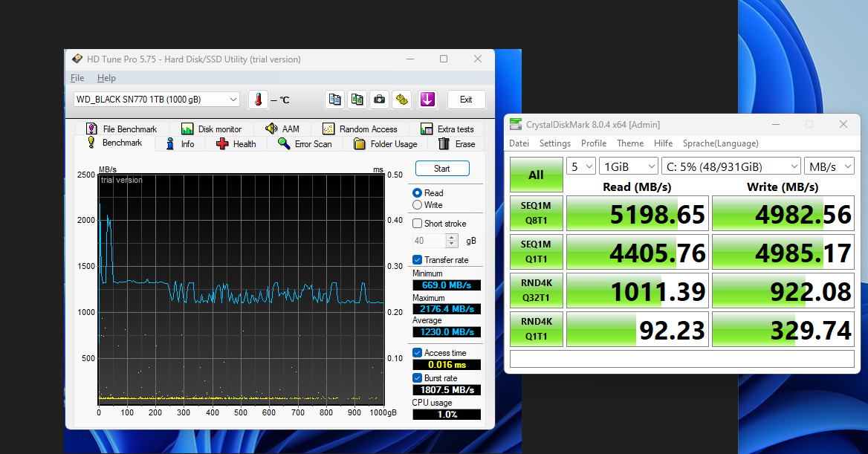Click the 1011.39 read result
Image resolution: width=868 pixels, height=454 pixels.
pyautogui.click(x=637, y=291)
